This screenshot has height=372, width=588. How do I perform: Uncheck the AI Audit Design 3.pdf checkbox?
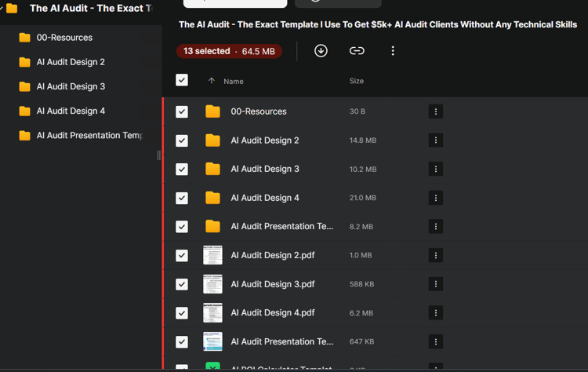[x=182, y=284]
